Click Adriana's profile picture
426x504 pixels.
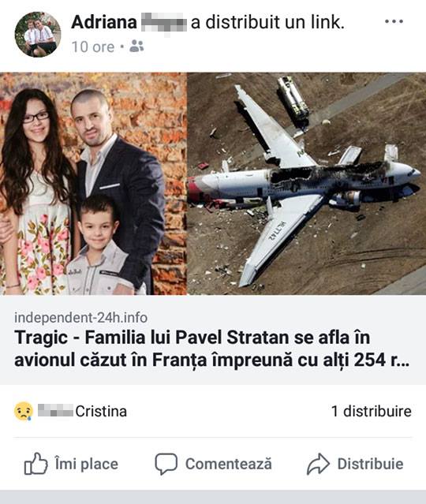pos(38,35)
